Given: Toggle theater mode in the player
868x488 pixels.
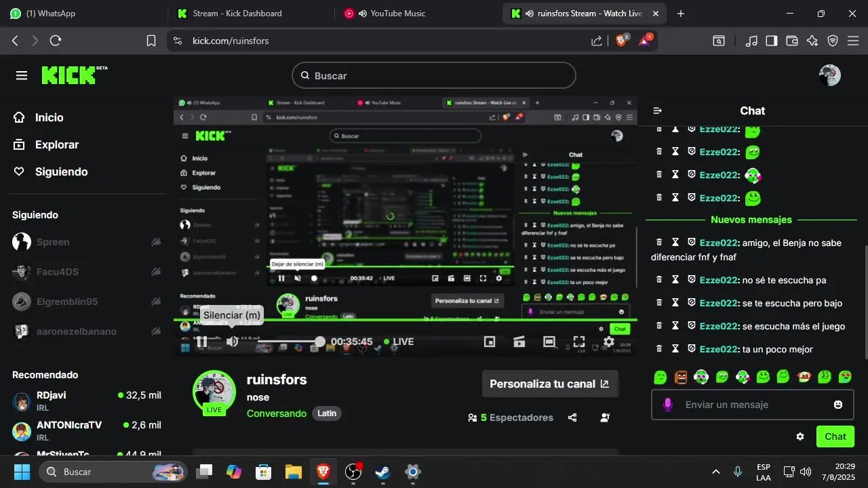Looking at the screenshot, I should click(549, 342).
